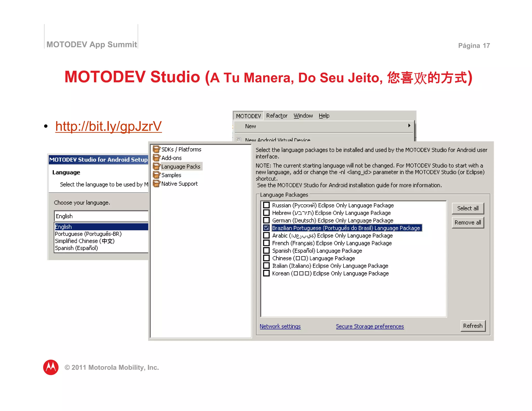Open the Refactor menu

pyautogui.click(x=277, y=116)
